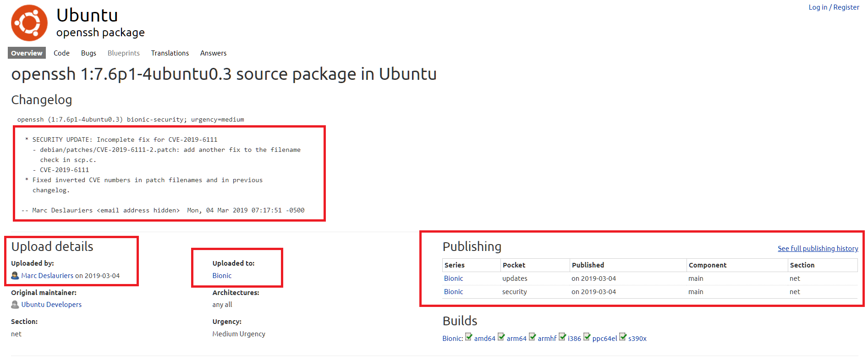Viewport: 868px width, 362px height.
Task: Click the 'updates' pocket cell
Action: pyautogui.click(x=515, y=278)
